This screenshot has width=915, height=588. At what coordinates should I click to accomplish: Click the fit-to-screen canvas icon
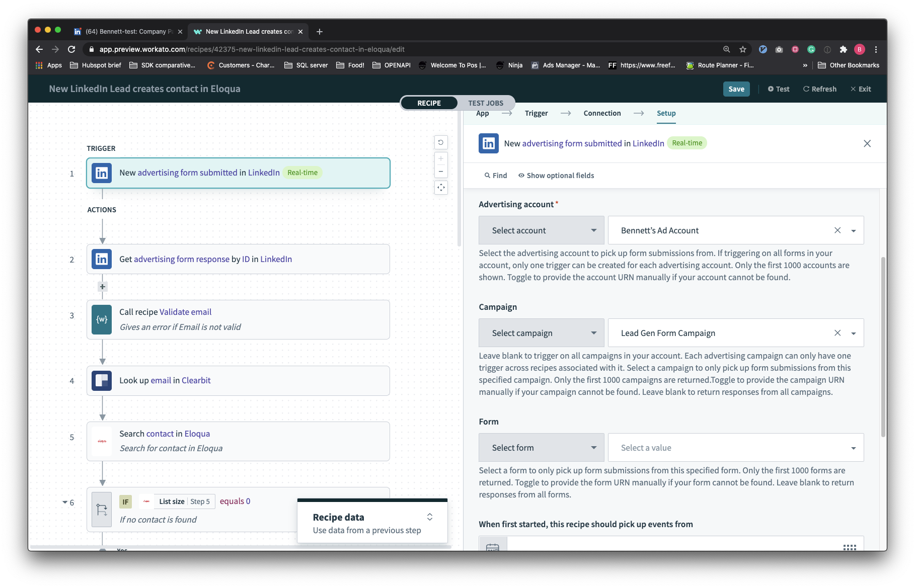441,188
